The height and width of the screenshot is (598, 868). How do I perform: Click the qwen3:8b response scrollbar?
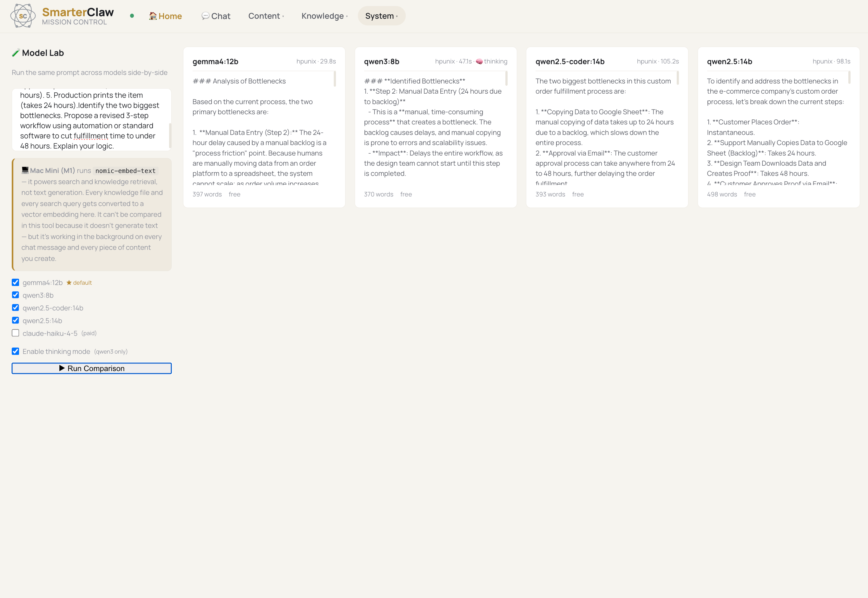point(506,79)
